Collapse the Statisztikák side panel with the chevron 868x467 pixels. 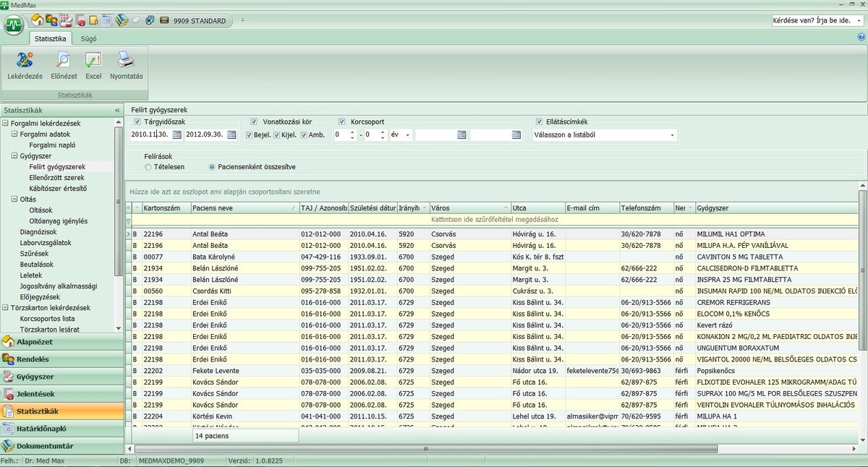[x=117, y=111]
